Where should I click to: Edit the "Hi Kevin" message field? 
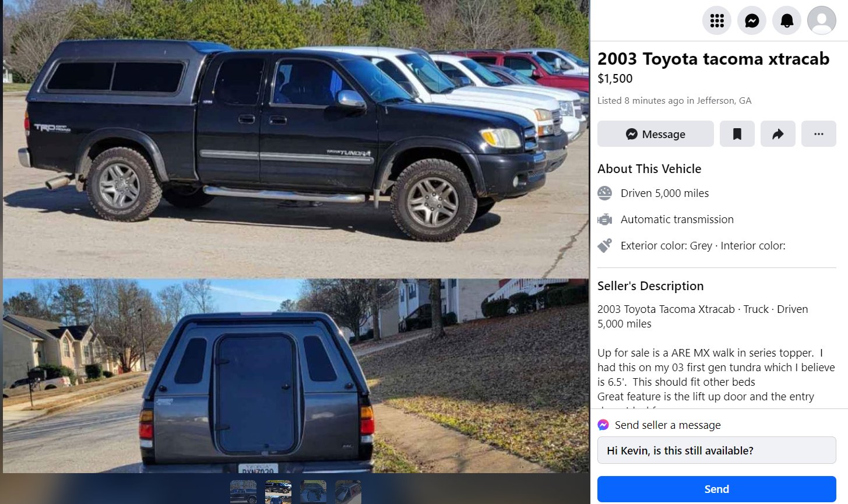(717, 450)
